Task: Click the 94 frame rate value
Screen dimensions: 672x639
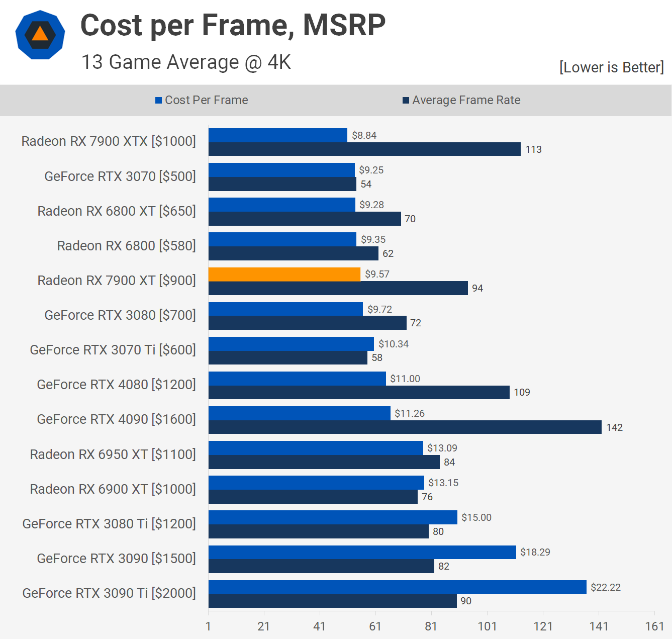Action: tap(477, 288)
